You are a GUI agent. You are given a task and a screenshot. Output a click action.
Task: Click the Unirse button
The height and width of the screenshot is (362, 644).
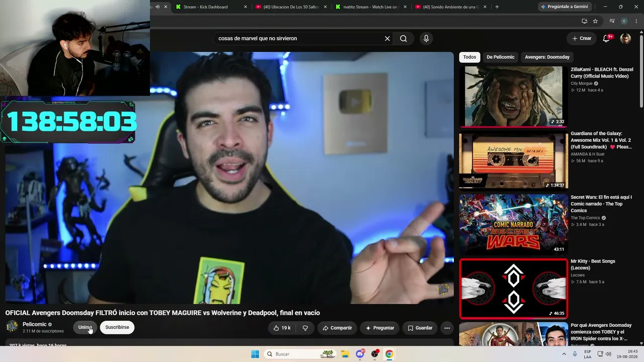(x=85, y=327)
